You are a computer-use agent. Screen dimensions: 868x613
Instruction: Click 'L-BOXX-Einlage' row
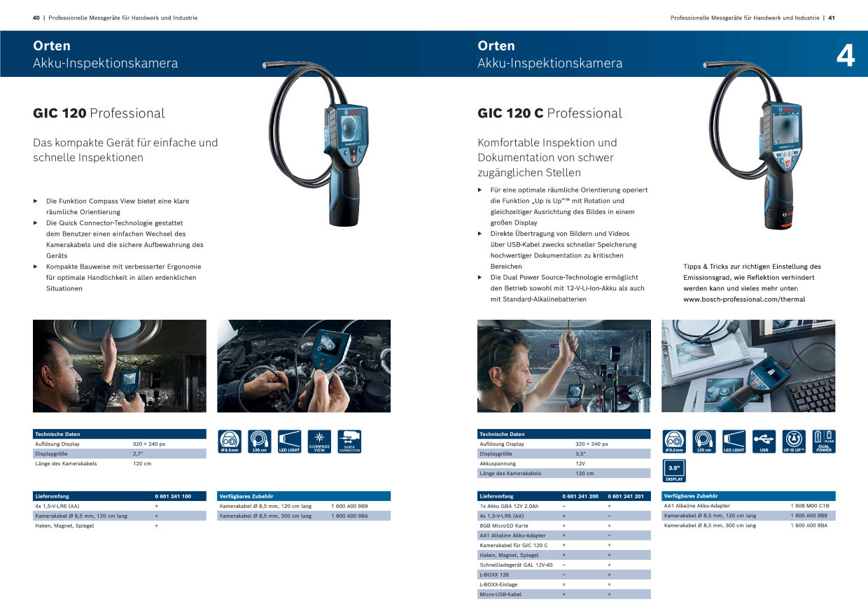coord(564,584)
